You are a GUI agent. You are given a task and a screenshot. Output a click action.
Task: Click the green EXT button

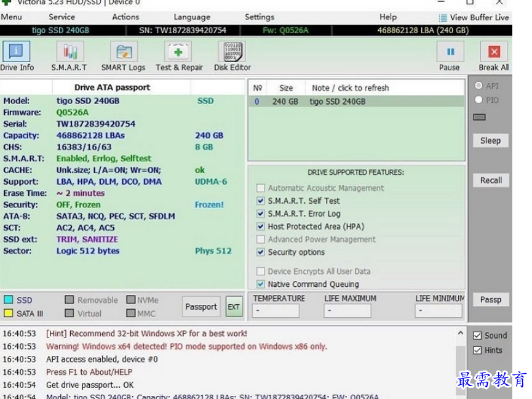coord(234,307)
